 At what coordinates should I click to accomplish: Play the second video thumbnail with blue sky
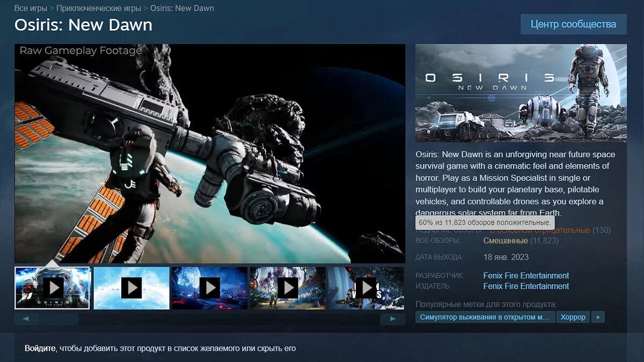tap(131, 288)
